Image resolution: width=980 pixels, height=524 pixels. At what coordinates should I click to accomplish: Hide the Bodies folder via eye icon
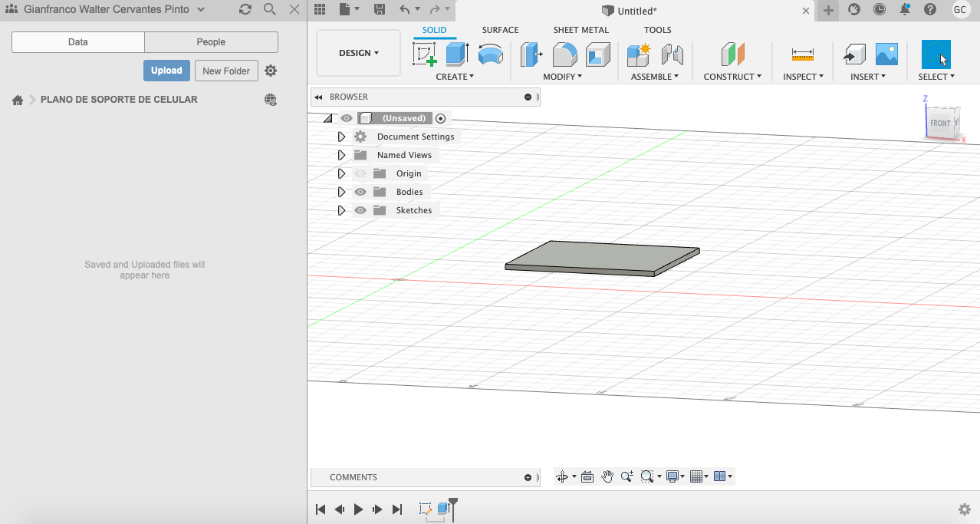(x=360, y=192)
